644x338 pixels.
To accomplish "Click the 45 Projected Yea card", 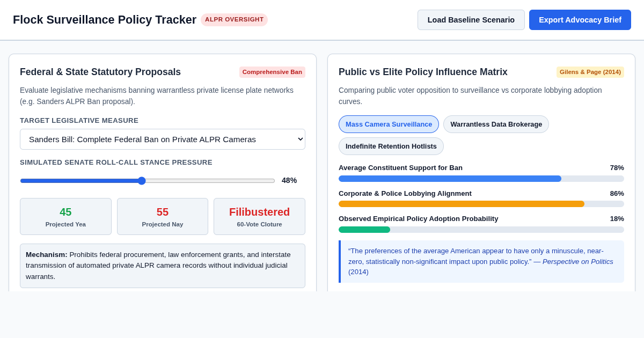I will click(x=65, y=217).
